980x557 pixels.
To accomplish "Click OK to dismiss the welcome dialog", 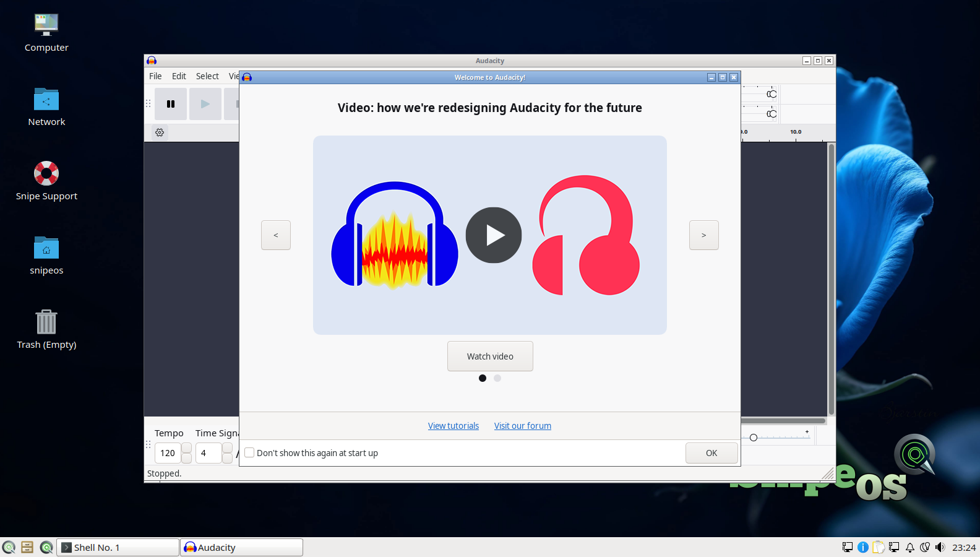I will pos(711,453).
